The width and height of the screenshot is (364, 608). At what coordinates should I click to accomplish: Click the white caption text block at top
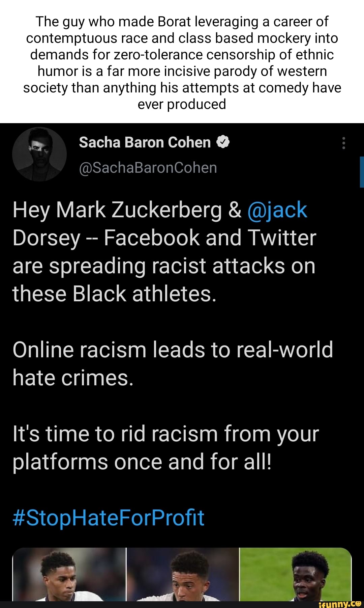pos(182,63)
